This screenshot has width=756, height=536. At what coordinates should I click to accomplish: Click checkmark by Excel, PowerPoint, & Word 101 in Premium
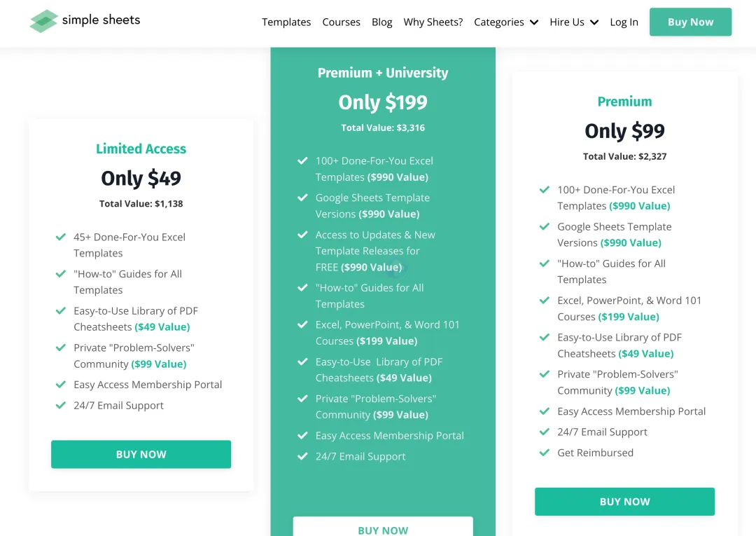(x=545, y=300)
